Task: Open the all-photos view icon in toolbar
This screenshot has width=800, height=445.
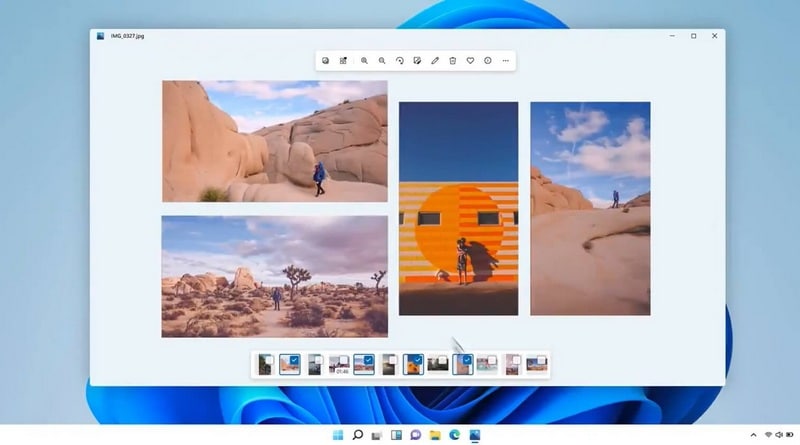Action: click(326, 61)
